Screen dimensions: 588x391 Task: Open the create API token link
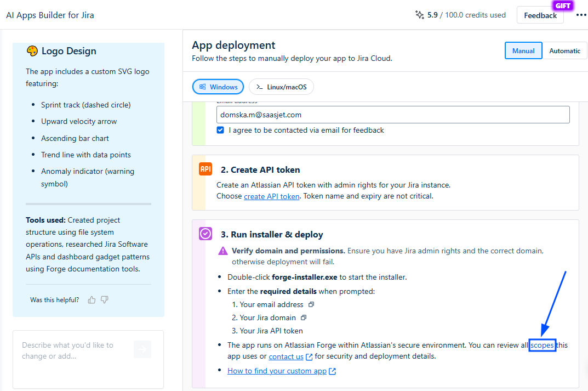pyautogui.click(x=272, y=196)
